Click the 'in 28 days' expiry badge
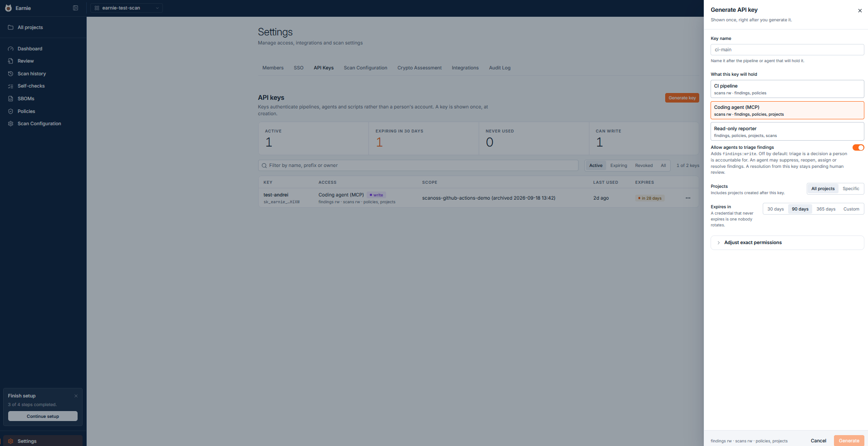Screen dimensions: 868x446 coord(650,198)
